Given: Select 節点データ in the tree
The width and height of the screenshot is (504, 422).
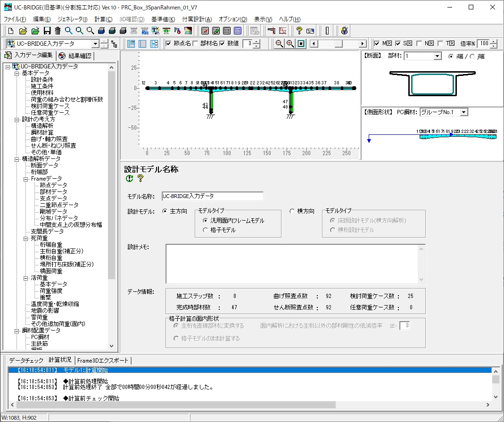Looking at the screenshot, I should 53,185.
